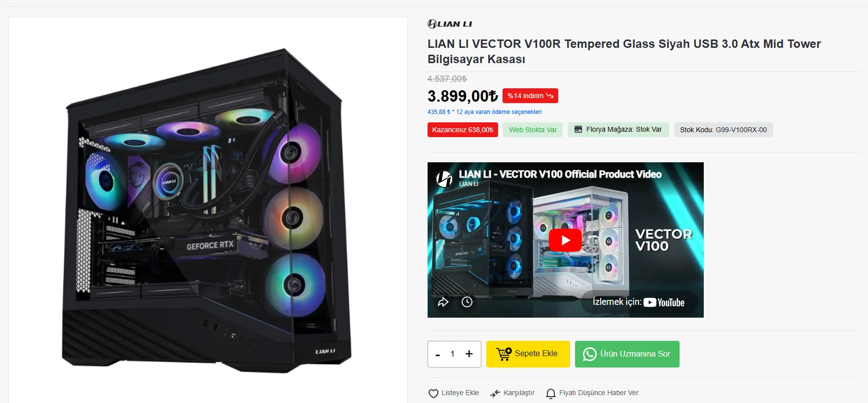
Task: Click the video share arrow icon
Action: (x=443, y=302)
